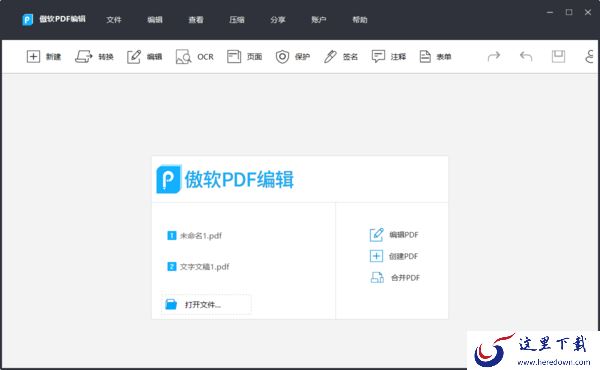Launch the OCR tool icon

pyautogui.click(x=183, y=57)
